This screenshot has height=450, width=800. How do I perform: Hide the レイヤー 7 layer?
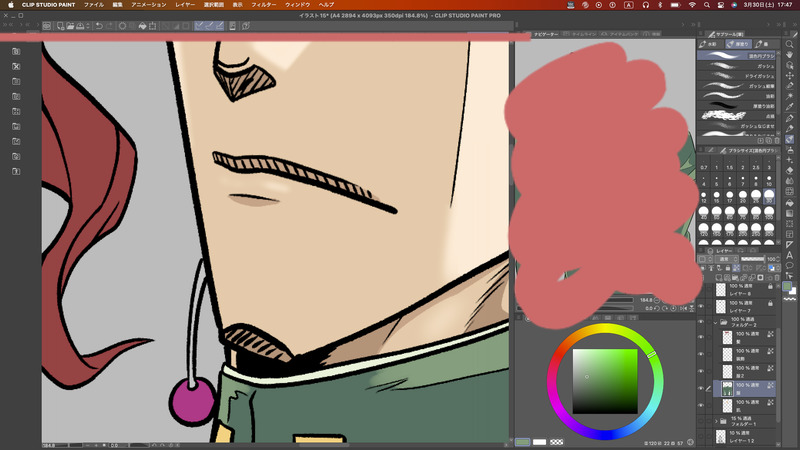[x=701, y=307]
